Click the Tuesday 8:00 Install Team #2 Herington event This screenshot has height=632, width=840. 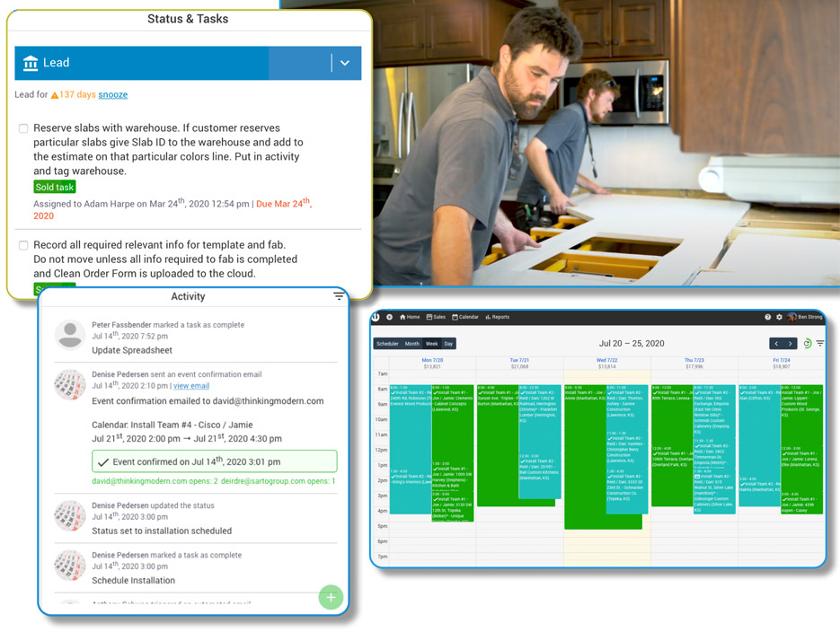point(540,418)
